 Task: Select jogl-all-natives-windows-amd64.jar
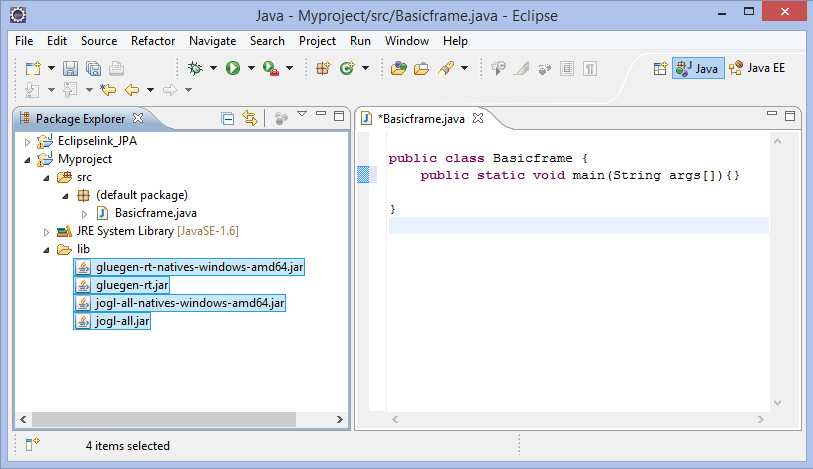[x=179, y=303]
